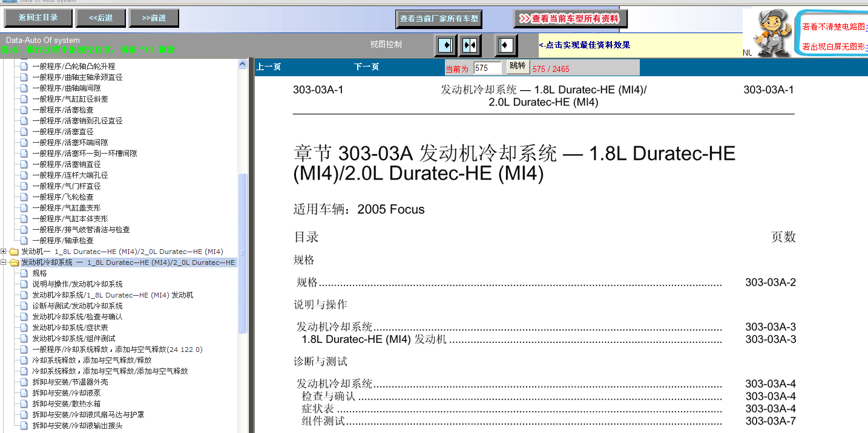Open 发动机冷却系统/检查与确认 tree item
Screen dimensions: 868x433
click(x=77, y=317)
